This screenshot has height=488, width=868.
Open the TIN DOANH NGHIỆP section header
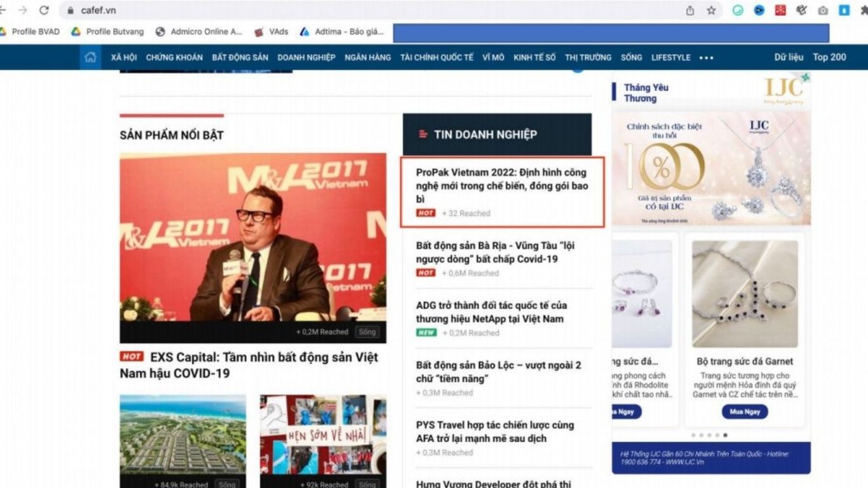coord(497,135)
